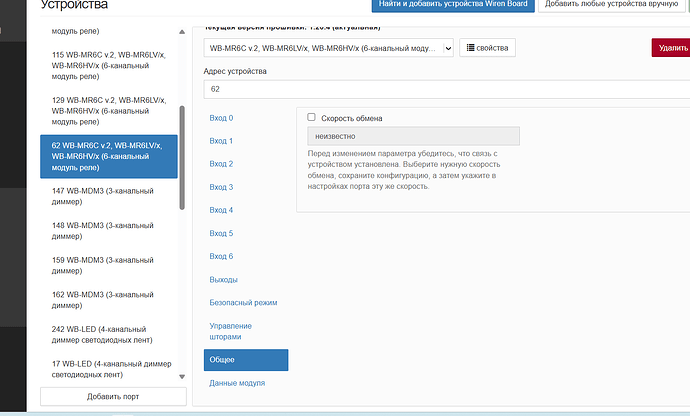Viewport: 690px width, 416px height.
Task: Select device 159 WB-MDM3 dimmer
Action: click(109, 265)
